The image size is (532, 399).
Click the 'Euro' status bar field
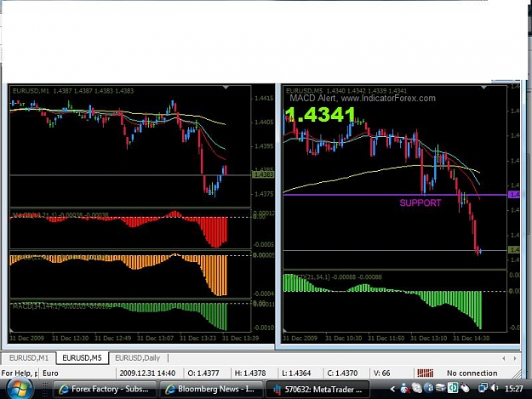click(78, 373)
